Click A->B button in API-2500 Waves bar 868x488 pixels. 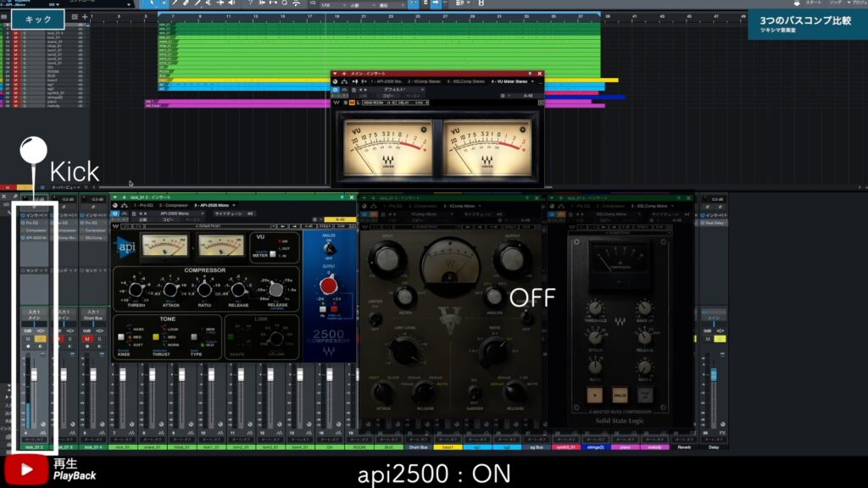[309, 226]
